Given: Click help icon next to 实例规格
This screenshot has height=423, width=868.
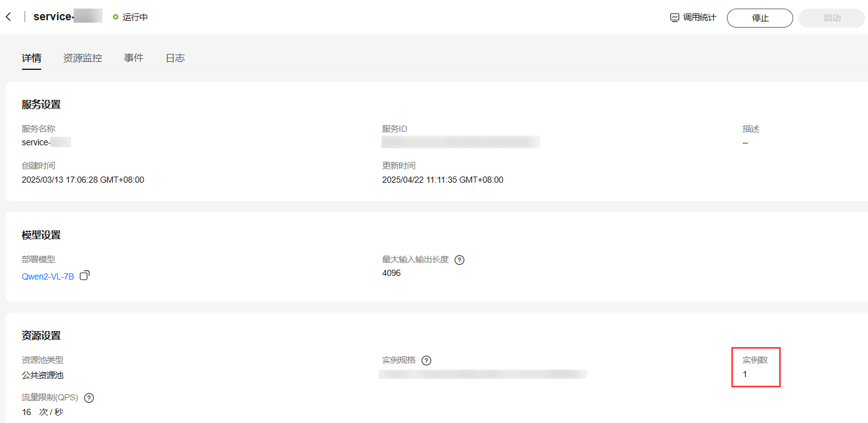Looking at the screenshot, I should pos(426,360).
